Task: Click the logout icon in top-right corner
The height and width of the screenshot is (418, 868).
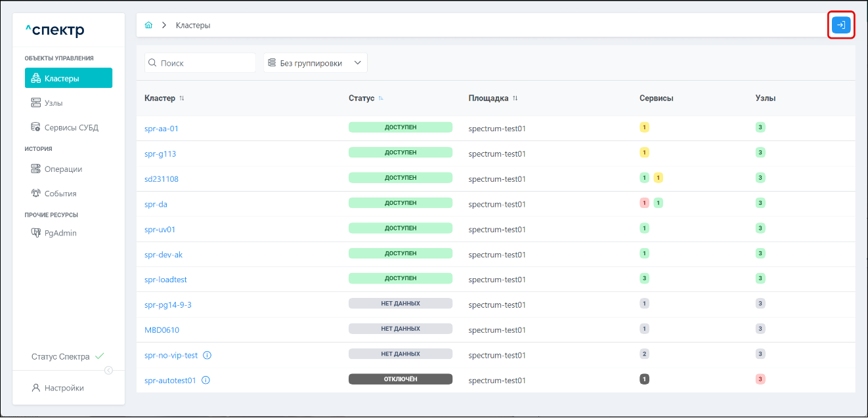Action: [x=840, y=25]
